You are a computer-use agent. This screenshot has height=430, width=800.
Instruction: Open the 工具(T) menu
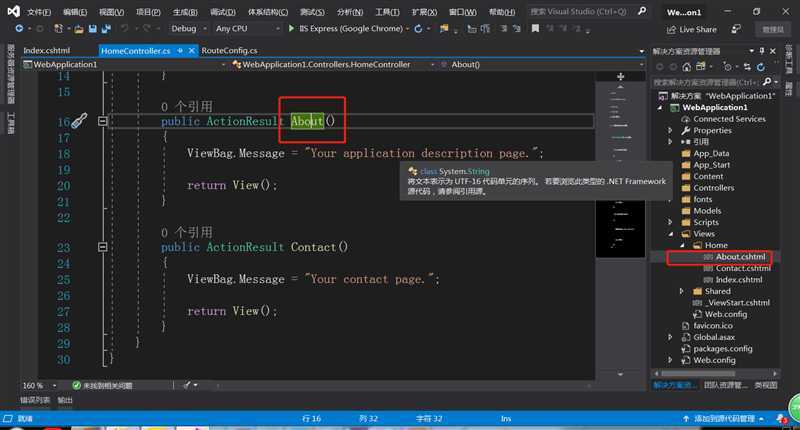387,12
